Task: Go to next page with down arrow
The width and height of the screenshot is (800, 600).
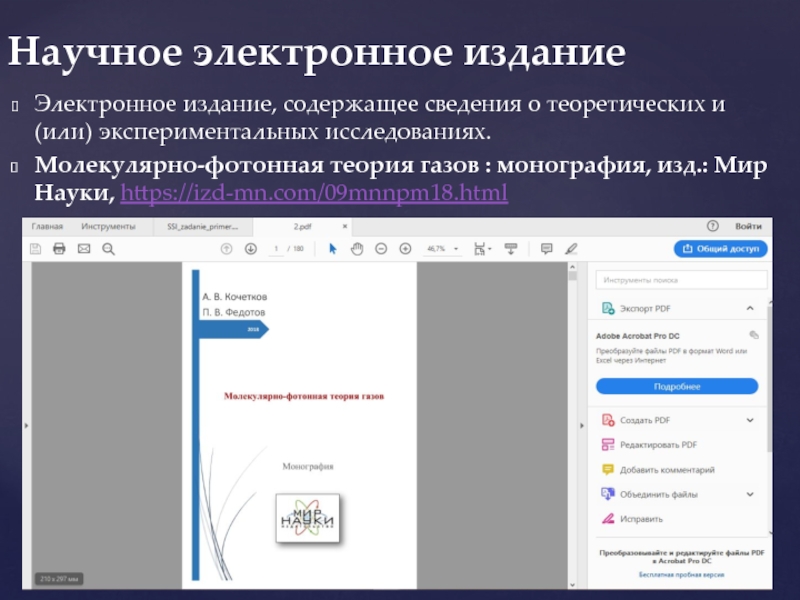Action: click(250, 248)
